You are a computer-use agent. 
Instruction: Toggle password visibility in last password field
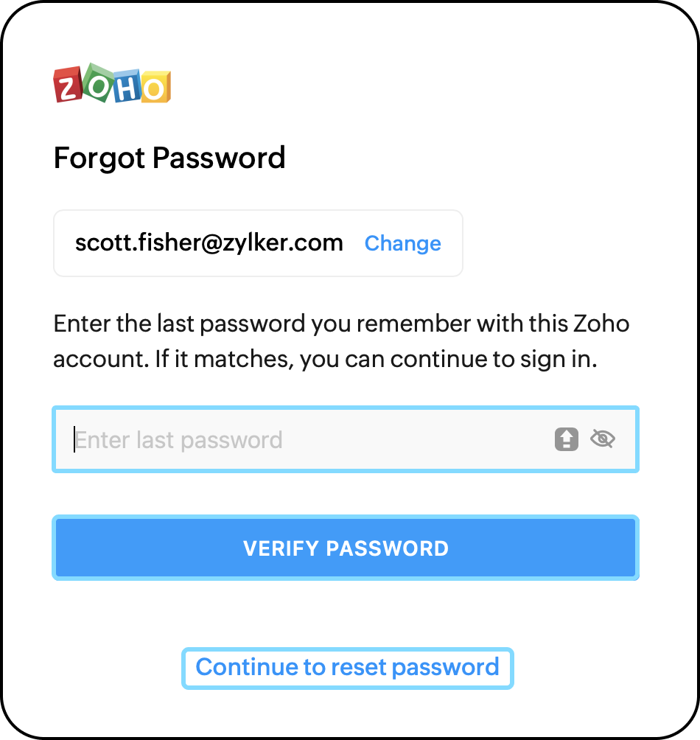[603, 440]
